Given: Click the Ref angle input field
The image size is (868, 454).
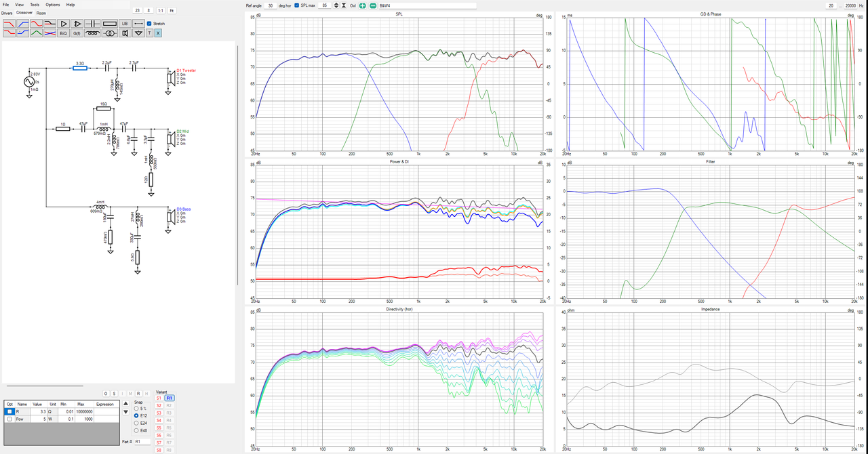Looking at the screenshot, I should coord(270,5).
